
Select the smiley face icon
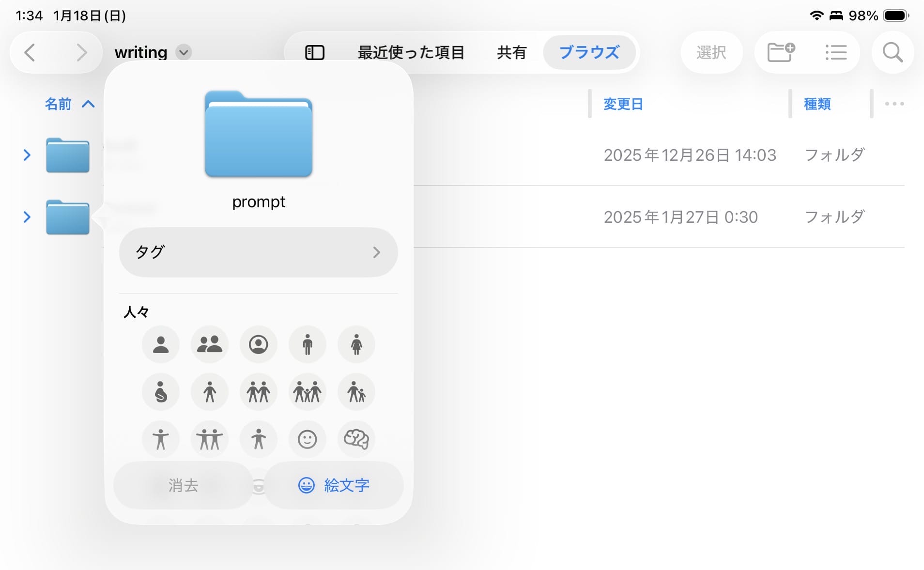pyautogui.click(x=307, y=439)
